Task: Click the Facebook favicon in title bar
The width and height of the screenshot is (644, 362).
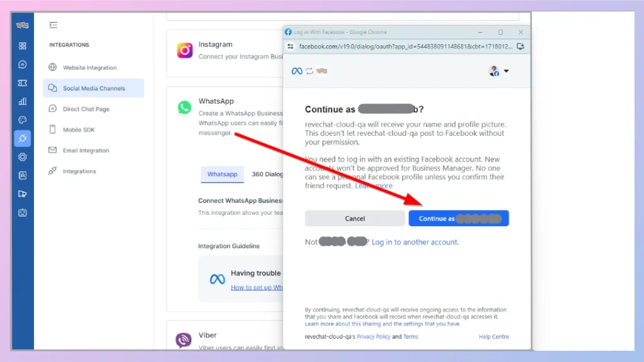Action: tap(288, 32)
